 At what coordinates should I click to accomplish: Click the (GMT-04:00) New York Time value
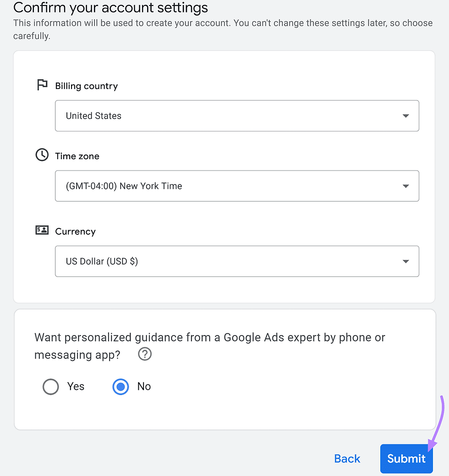point(124,186)
